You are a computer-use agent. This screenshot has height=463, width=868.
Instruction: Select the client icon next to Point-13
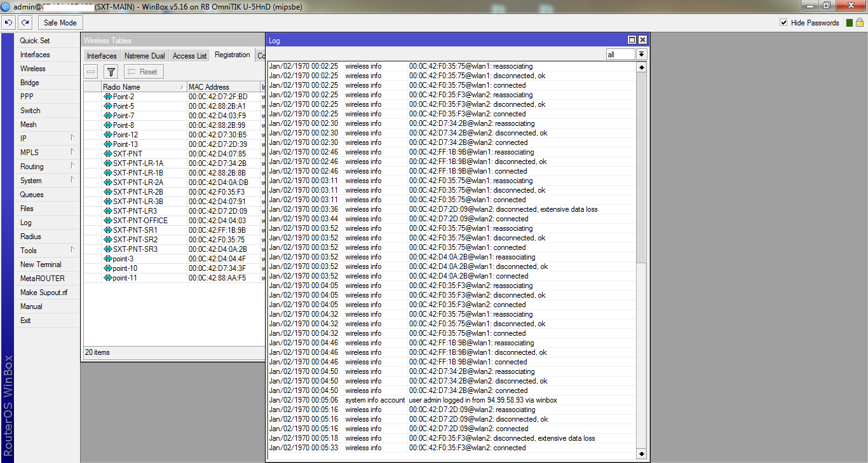coord(107,144)
